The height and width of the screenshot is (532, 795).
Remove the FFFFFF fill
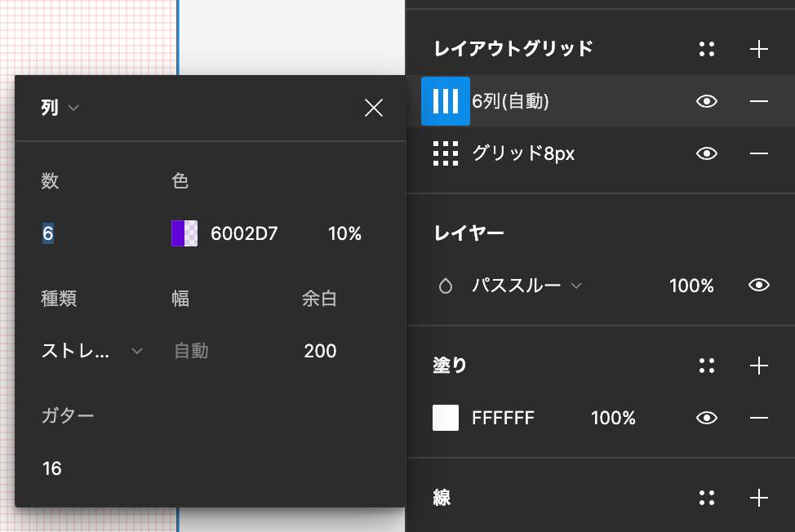point(758,418)
